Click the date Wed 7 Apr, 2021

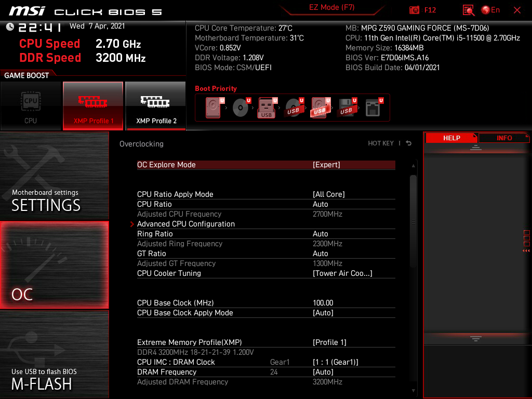tap(97, 26)
